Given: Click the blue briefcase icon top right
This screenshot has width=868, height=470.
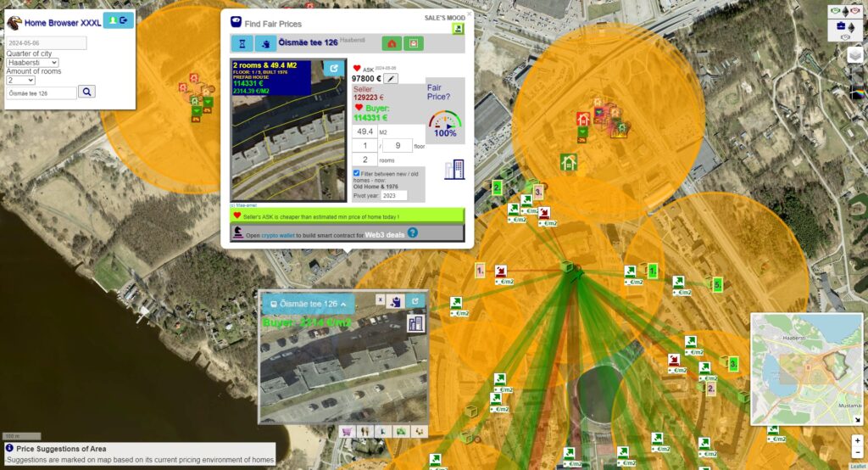Looking at the screenshot, I should coord(840,26).
